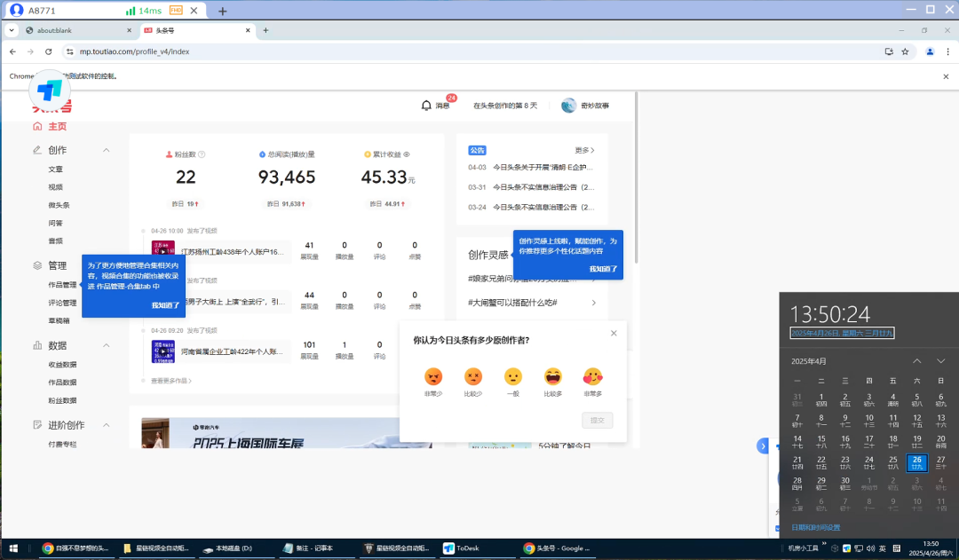Click the Windows Start button
This screenshot has height=560, width=959.
(x=12, y=548)
